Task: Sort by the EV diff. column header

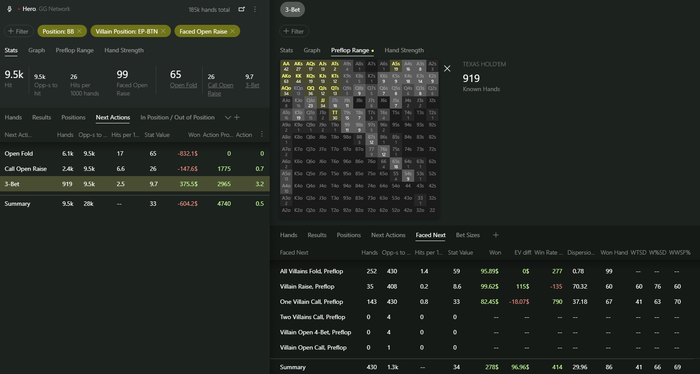Action: pyautogui.click(x=522, y=252)
